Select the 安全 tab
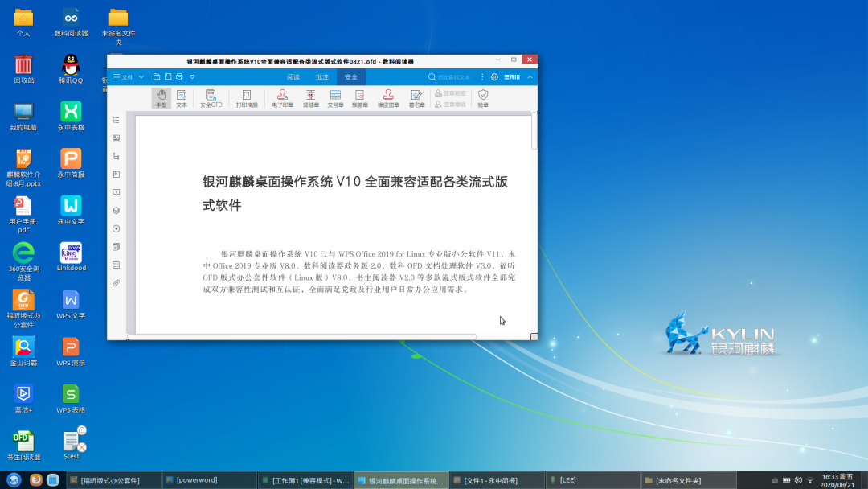This screenshot has height=489, width=868. pos(351,77)
